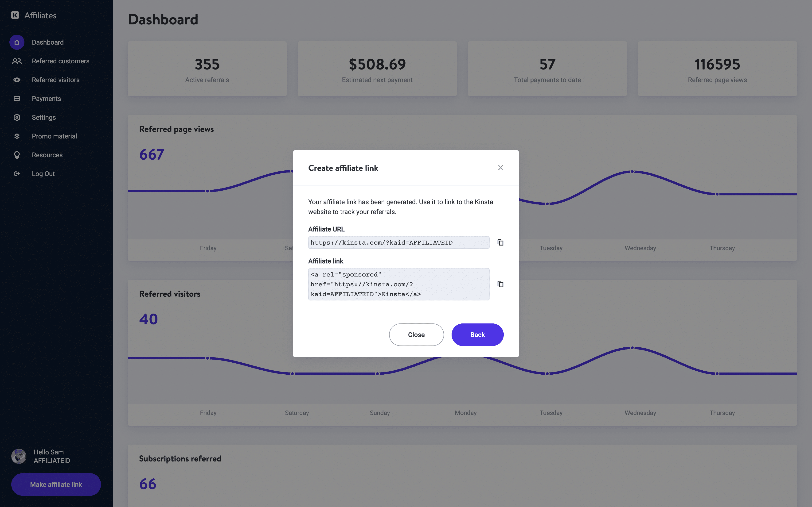This screenshot has width=812, height=507.
Task: Click the Settings icon in sidebar
Action: point(17,117)
